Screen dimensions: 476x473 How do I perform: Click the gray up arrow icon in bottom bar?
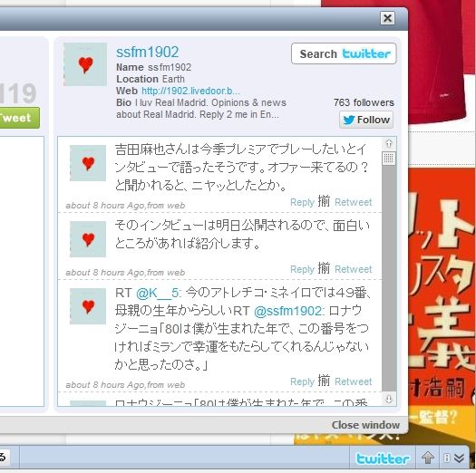pos(428,458)
